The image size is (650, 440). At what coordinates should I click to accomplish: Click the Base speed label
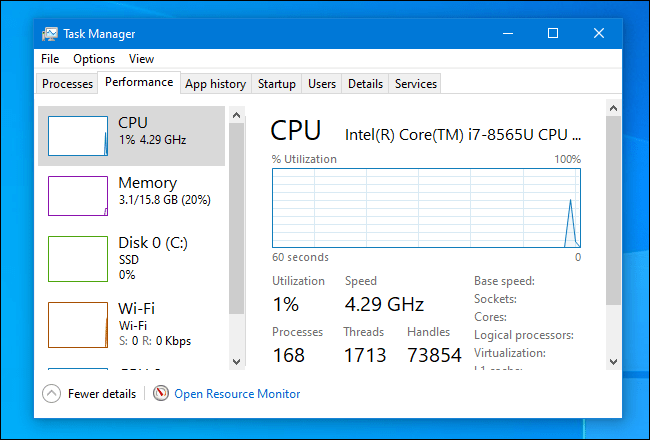[x=504, y=281]
